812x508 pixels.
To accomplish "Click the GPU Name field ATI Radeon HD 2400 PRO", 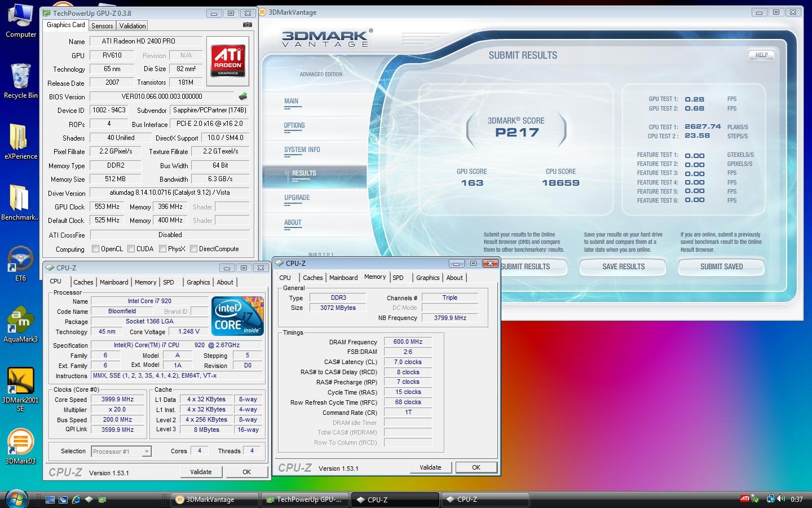I will pos(146,41).
